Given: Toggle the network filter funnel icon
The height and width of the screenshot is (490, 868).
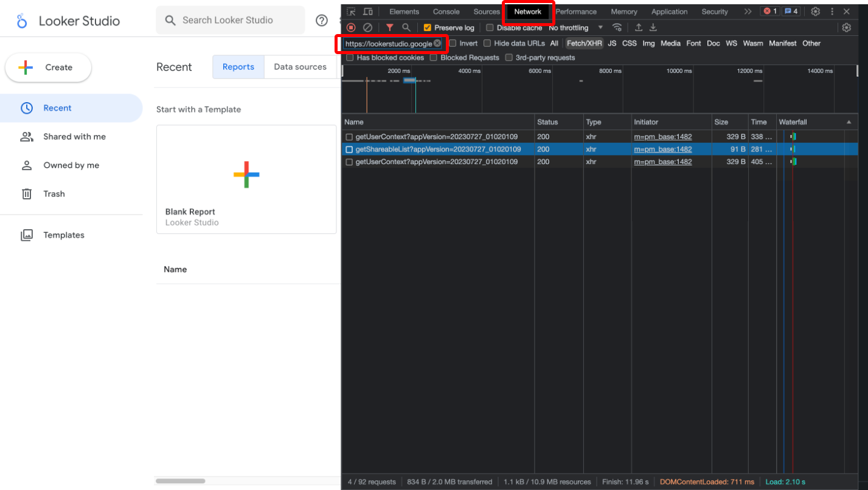Looking at the screenshot, I should pyautogui.click(x=390, y=27).
